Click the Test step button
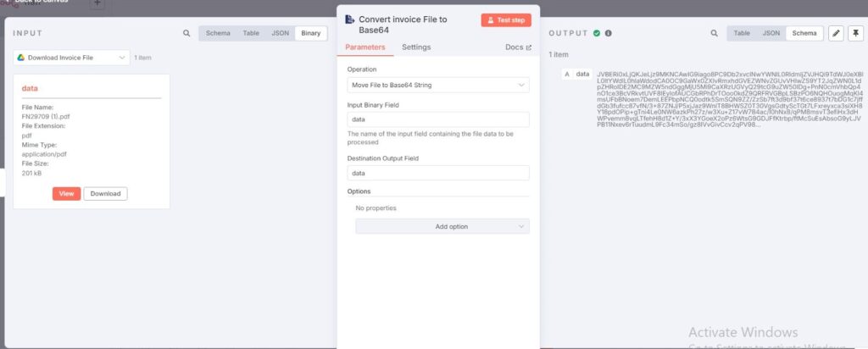Image resolution: width=868 pixels, height=349 pixels. point(506,20)
